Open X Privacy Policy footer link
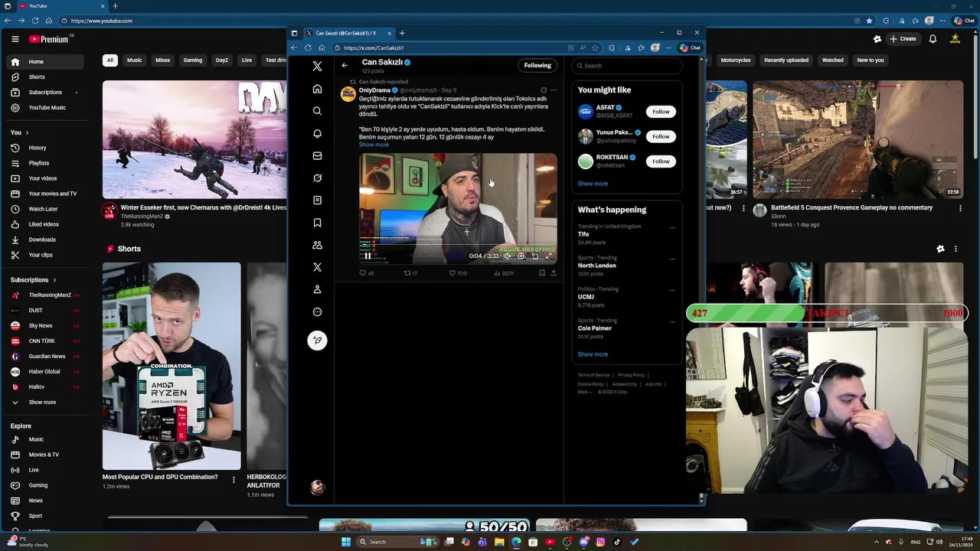 632,375
